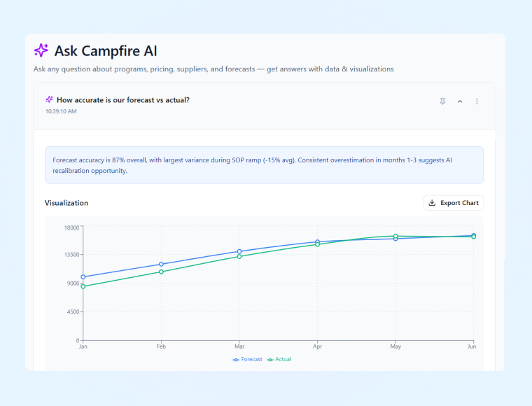532x406 pixels.
Task: Click the '4500' y-axis label
Action: pos(73,311)
